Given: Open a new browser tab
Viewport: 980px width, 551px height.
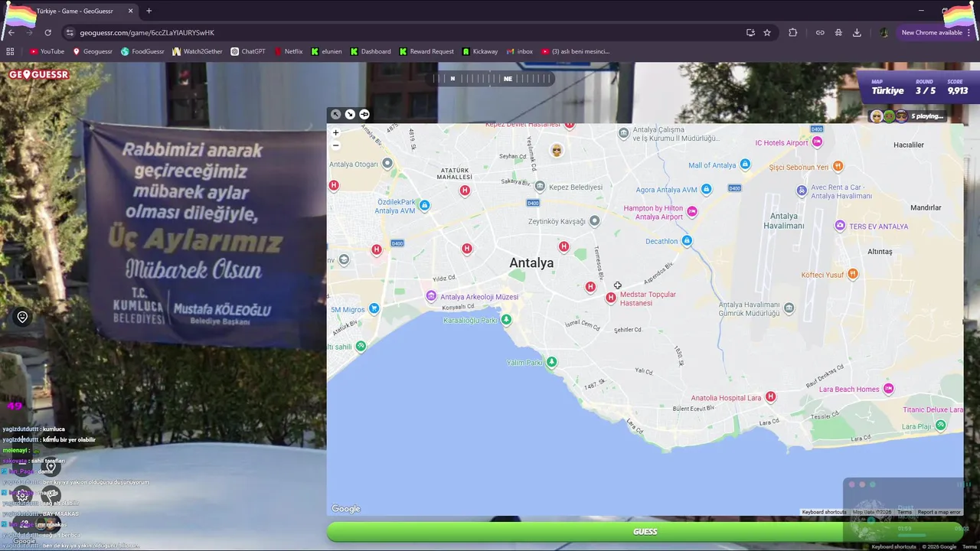Looking at the screenshot, I should coord(149,11).
